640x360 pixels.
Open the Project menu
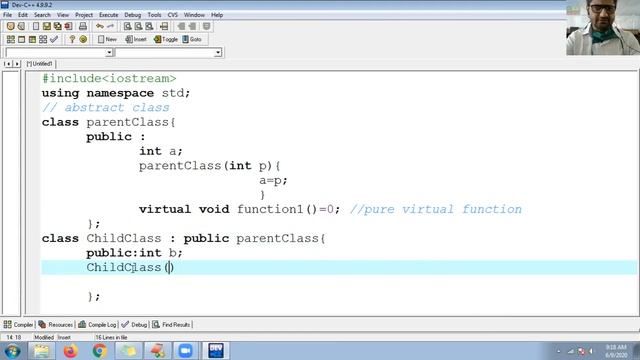[84, 15]
